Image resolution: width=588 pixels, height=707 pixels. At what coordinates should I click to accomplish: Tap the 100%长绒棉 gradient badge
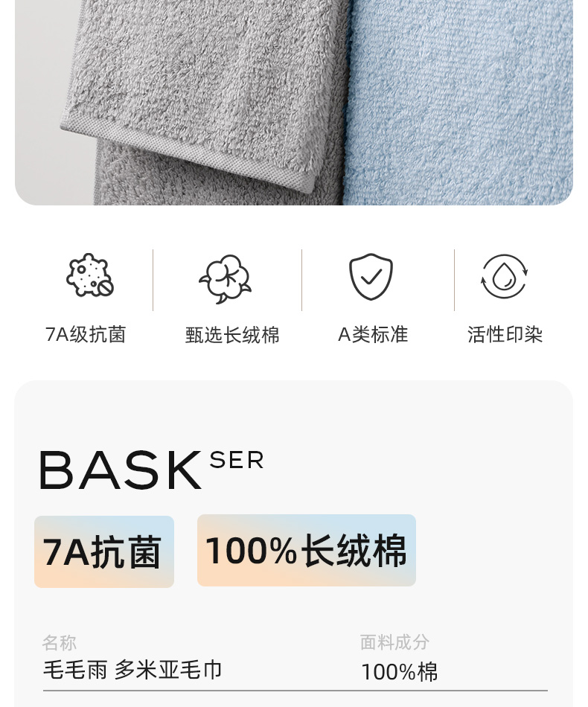(307, 550)
